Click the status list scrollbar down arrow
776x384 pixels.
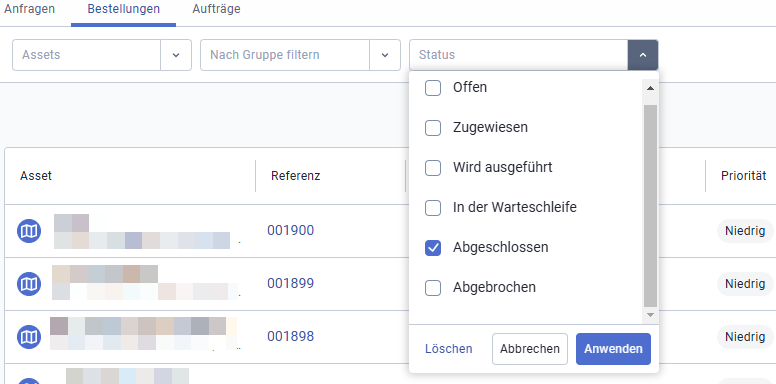650,314
